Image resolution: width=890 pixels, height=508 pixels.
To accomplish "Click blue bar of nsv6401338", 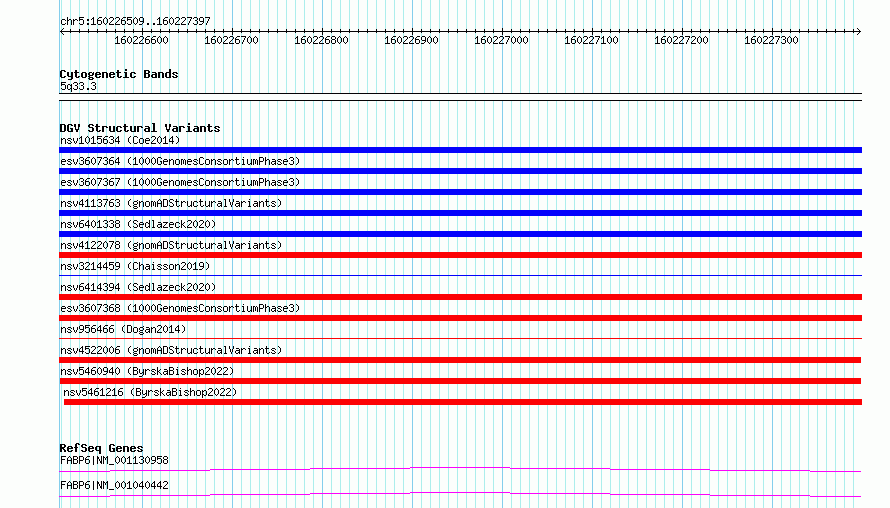I will click(x=460, y=234).
